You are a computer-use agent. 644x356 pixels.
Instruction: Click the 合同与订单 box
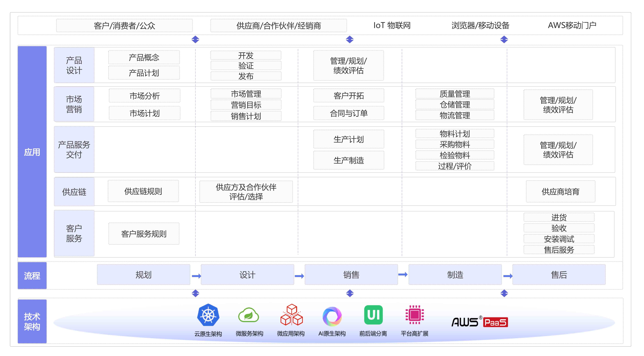(x=349, y=113)
